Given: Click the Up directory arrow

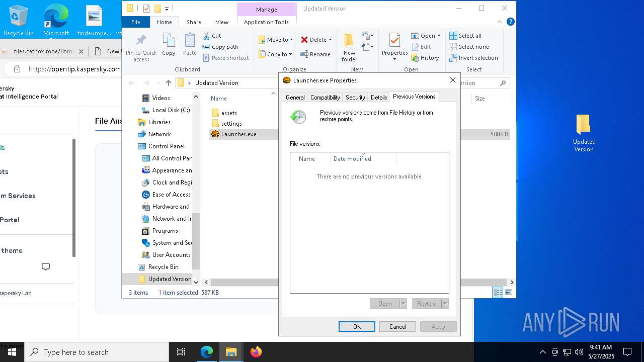Looking at the screenshot, I should tap(169, 83).
